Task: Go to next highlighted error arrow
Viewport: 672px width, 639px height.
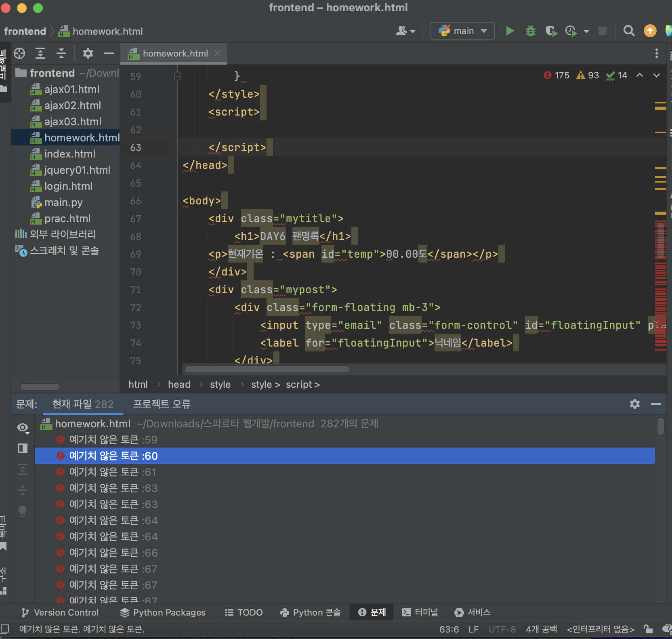Action: pos(657,75)
